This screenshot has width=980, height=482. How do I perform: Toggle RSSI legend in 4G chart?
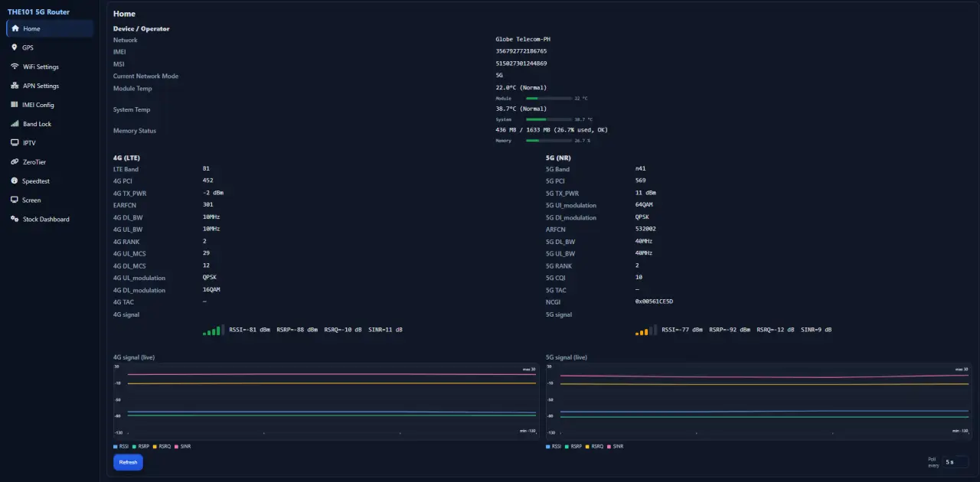point(121,446)
